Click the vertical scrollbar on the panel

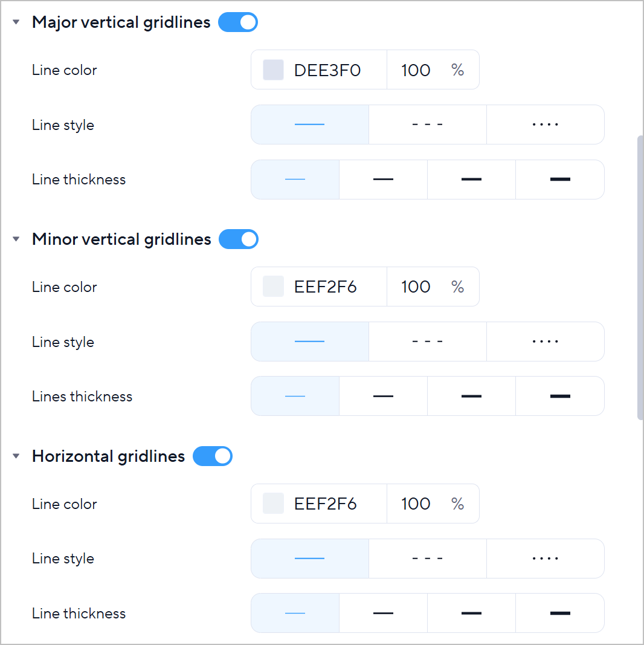(640, 277)
